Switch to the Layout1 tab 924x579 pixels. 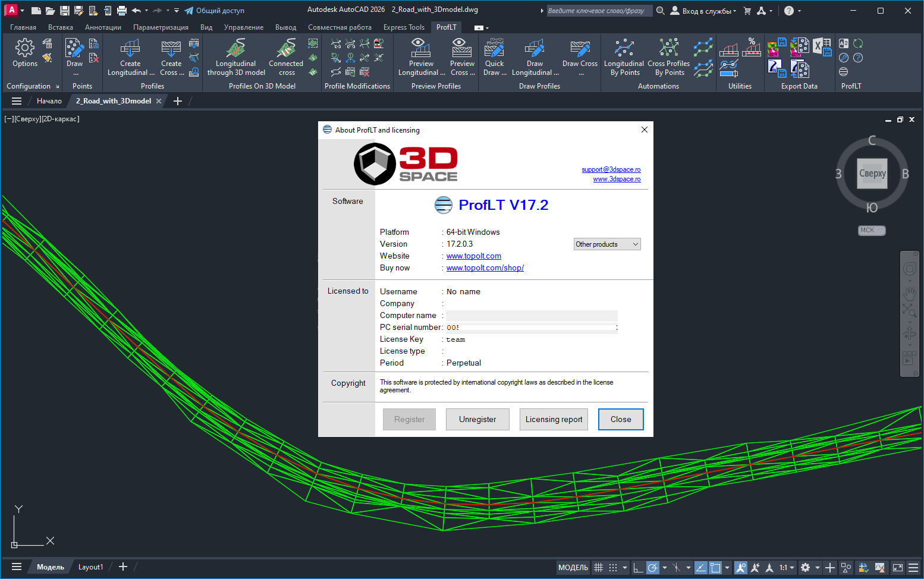(90, 567)
